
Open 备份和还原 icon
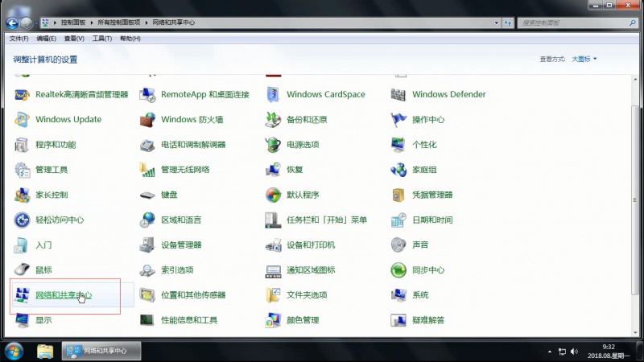click(x=273, y=120)
